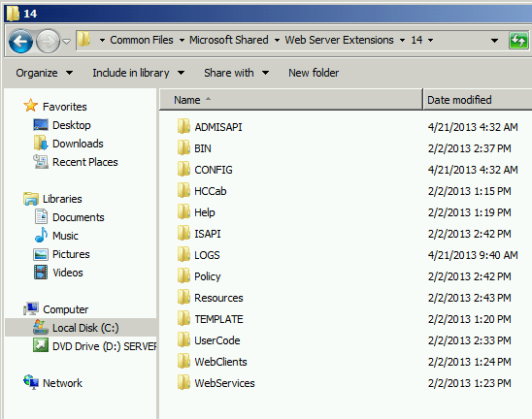
Task: Click the Help folder icon
Action: click(183, 211)
